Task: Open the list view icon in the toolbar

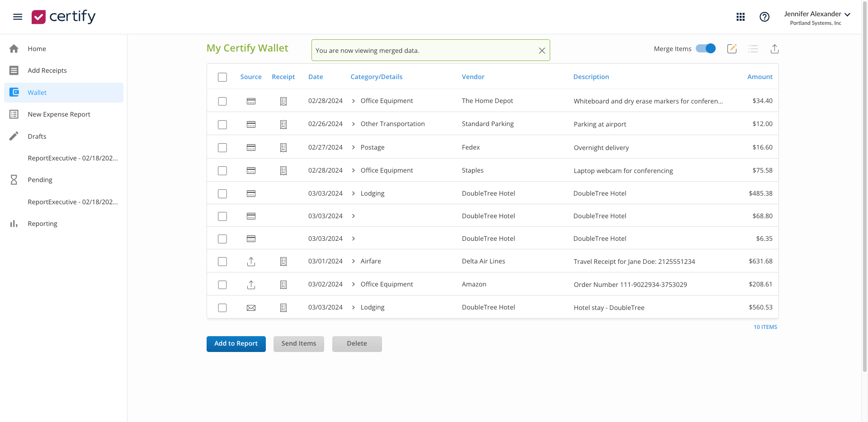Action: point(753,49)
